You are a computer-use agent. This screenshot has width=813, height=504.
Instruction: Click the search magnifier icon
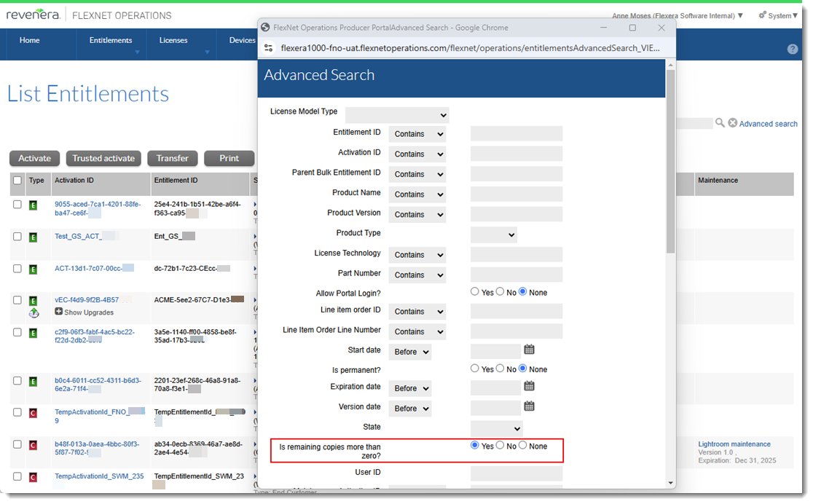(x=720, y=123)
